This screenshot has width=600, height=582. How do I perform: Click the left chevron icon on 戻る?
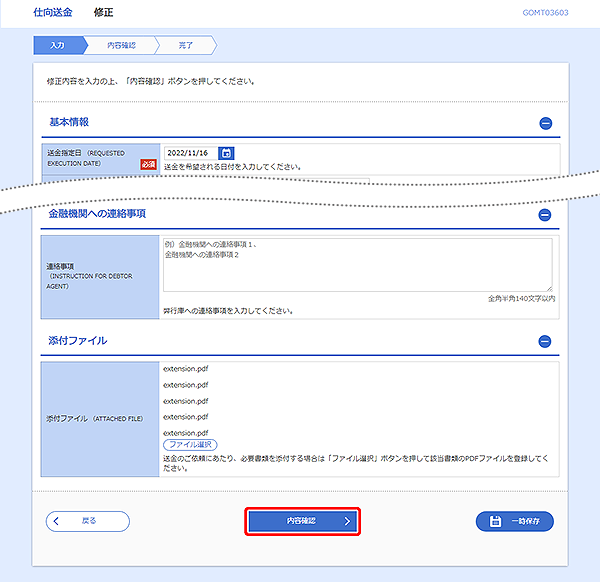[56, 521]
